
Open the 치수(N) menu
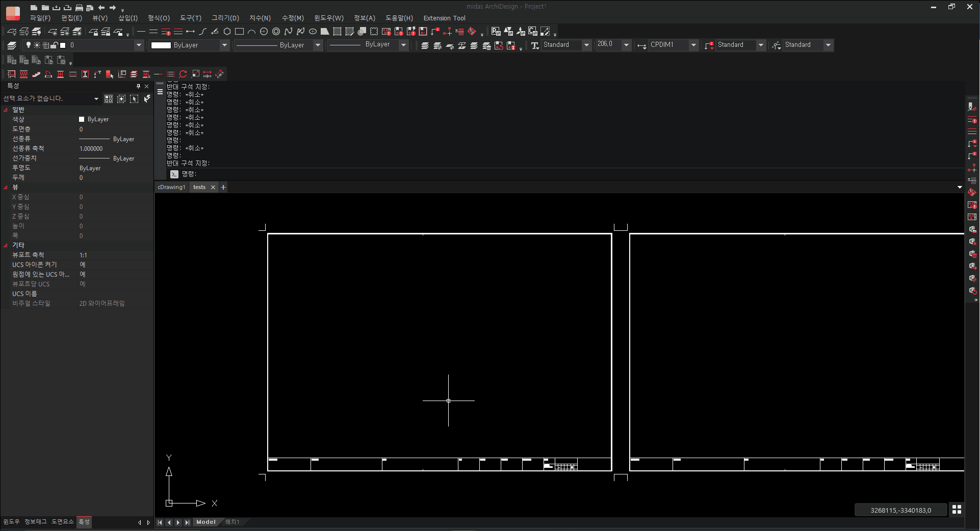(x=260, y=18)
